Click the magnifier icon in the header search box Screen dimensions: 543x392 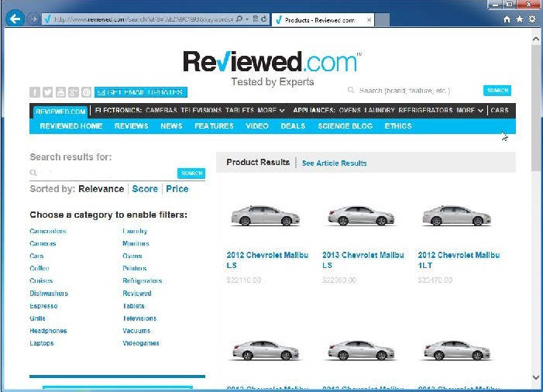click(351, 90)
